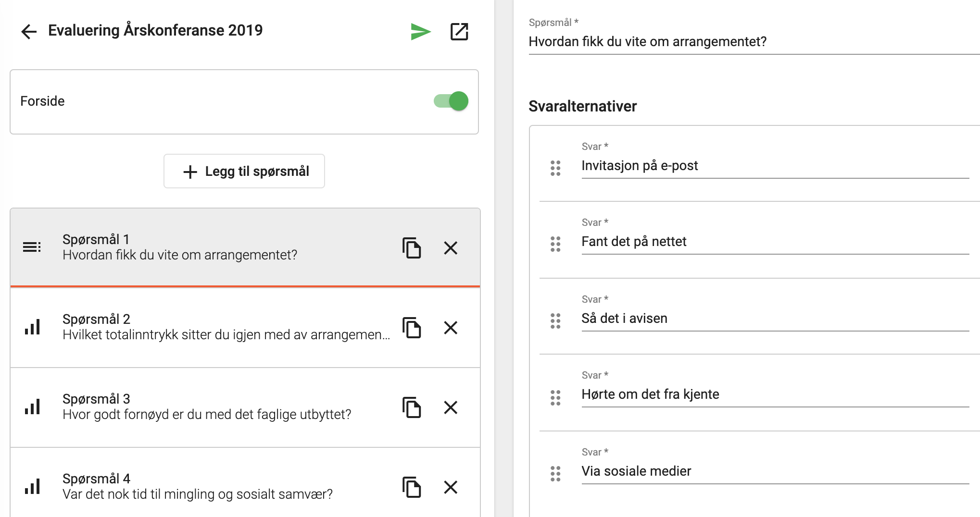This screenshot has width=980, height=517.
Task: Edit answer field Invitasjon på e-post
Action: 775,166
